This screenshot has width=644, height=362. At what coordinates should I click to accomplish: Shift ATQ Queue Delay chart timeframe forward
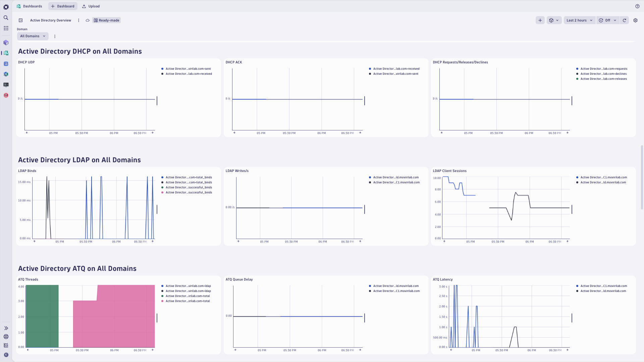(360, 350)
